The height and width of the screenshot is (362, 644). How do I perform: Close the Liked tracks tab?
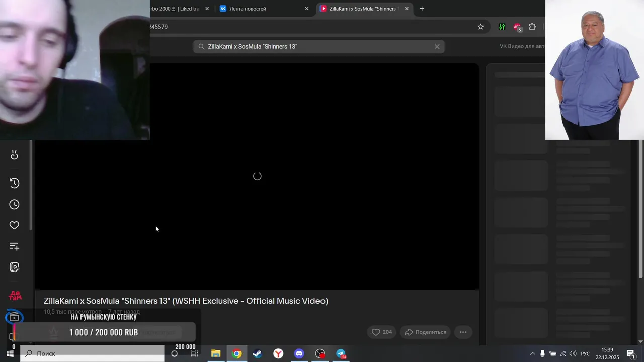207,9
